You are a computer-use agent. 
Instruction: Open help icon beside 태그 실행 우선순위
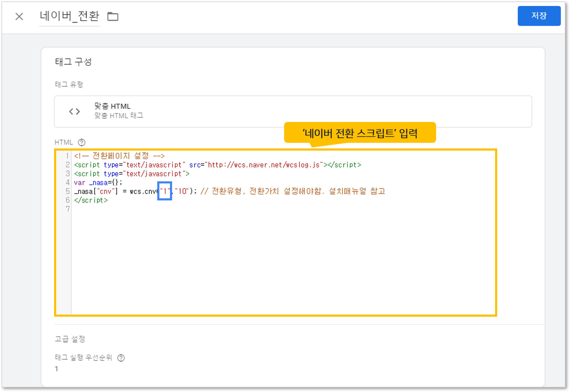point(121,358)
